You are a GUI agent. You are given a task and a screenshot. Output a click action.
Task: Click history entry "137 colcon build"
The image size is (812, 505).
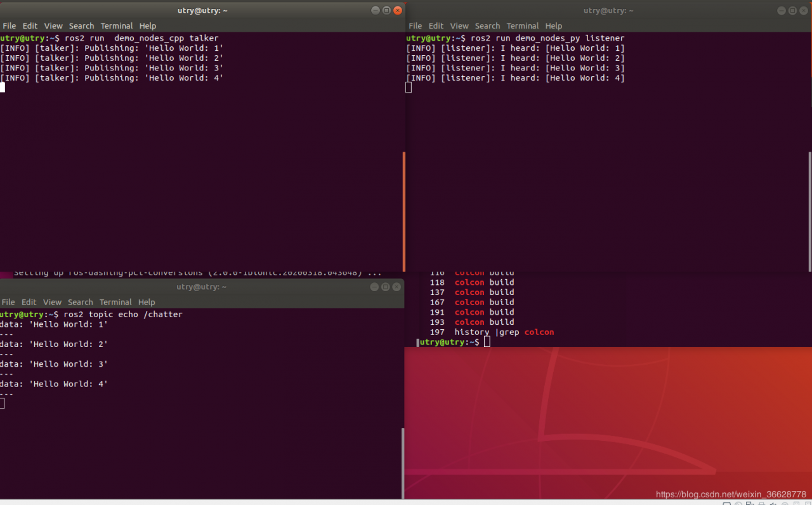[472, 292]
